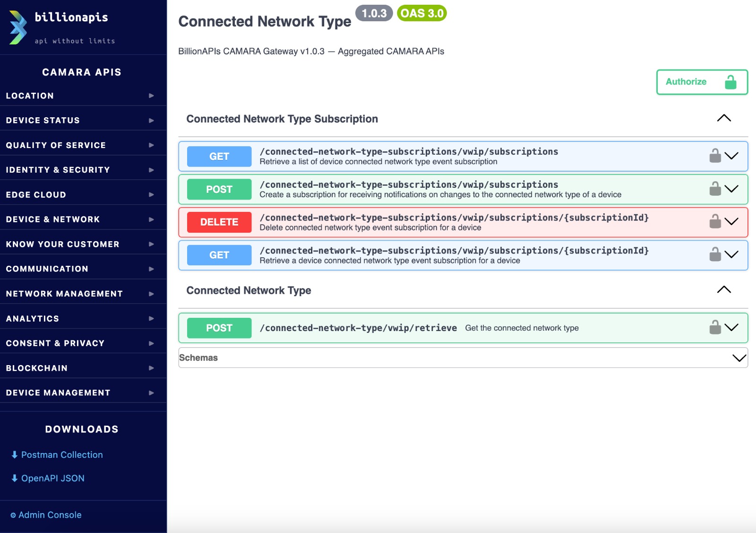Collapse Connected Network Type Subscription section

coord(724,118)
